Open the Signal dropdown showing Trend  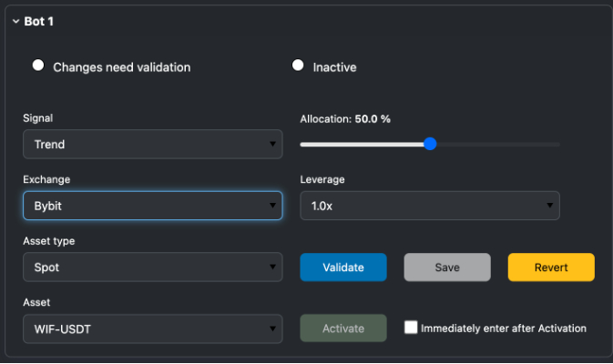click(152, 144)
